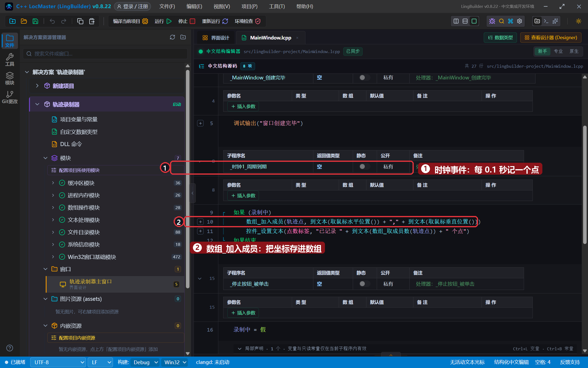Collapse the 轨迹录制器 project node

tap(37, 104)
